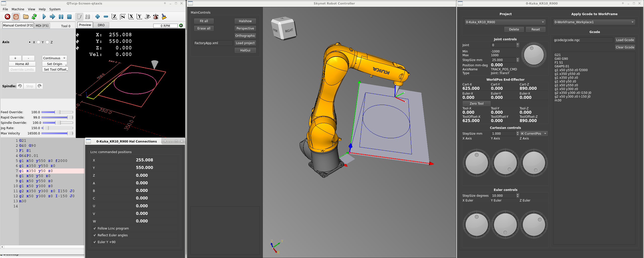Toggle the machine power button
This screenshot has height=258, width=644.
[x=16, y=17]
